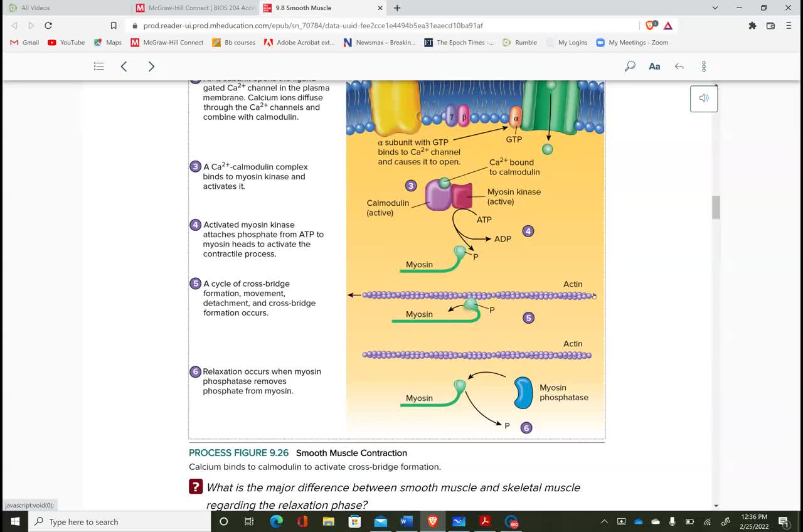Open the Wi-Fi network tray icon
This screenshot has height=532, width=803.
(707, 521)
